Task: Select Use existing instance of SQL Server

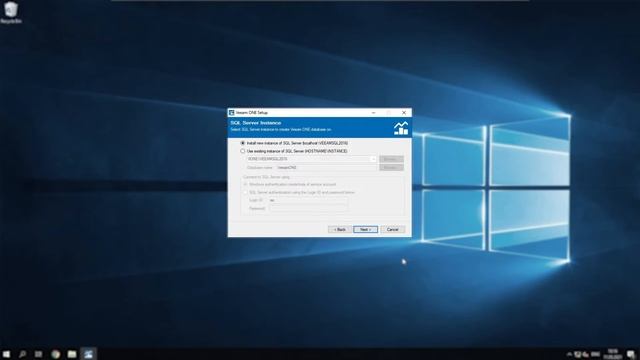Action: [243, 151]
